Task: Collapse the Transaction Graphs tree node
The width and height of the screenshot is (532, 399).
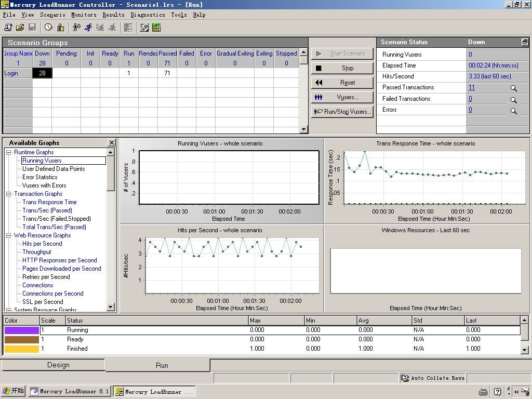Action: pyautogui.click(x=9, y=194)
